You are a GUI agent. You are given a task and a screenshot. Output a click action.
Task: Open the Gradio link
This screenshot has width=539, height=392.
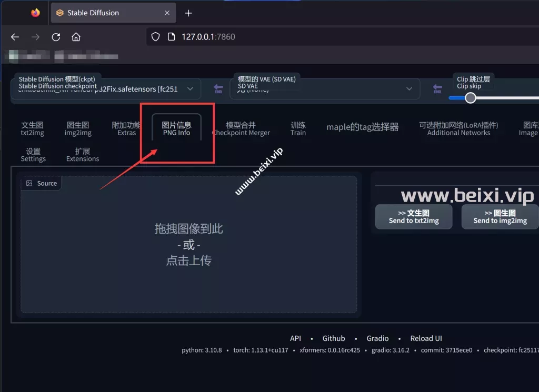point(377,338)
